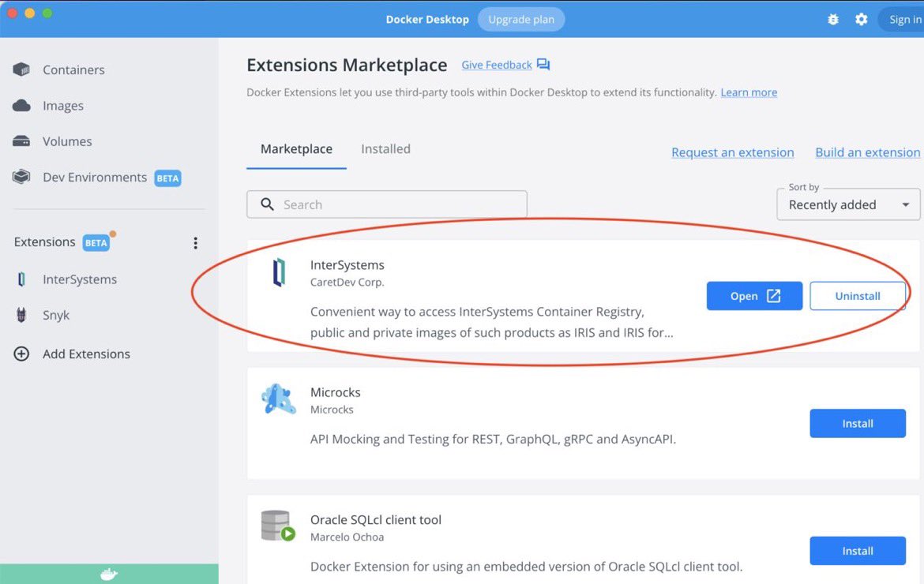924x584 pixels.
Task: Open Volumes in the sidebar
Action: (67, 141)
